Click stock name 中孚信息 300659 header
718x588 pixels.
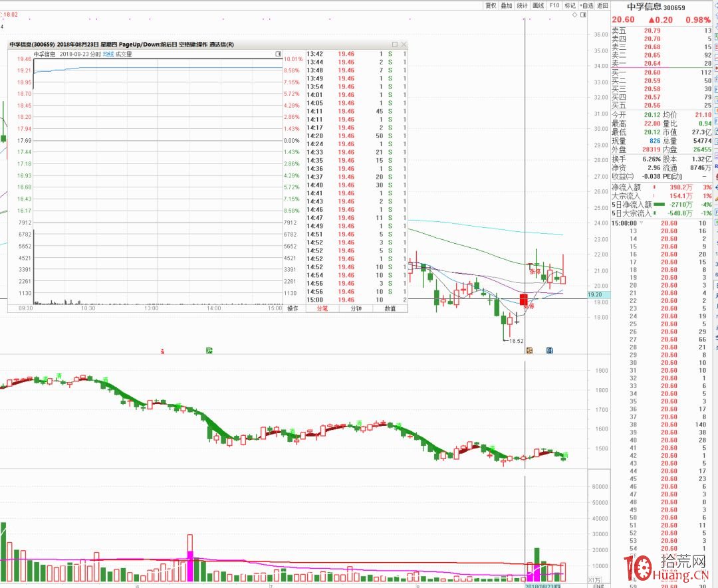coord(656,7)
